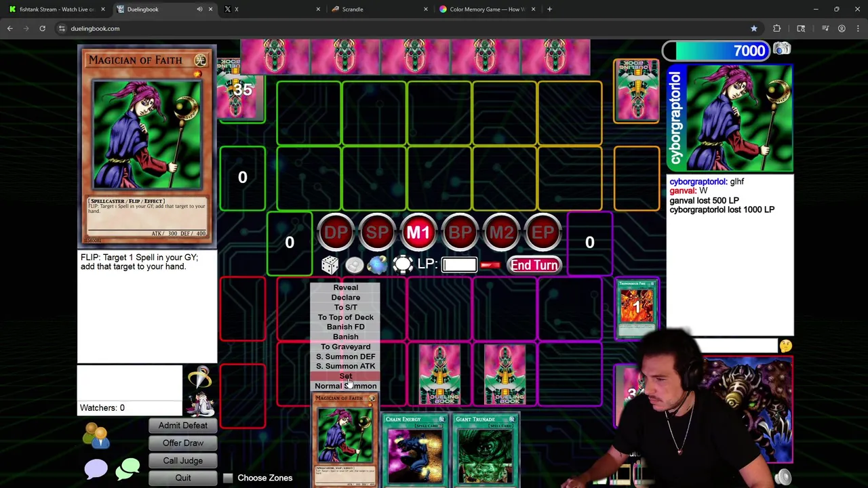Select the M1 phase button
868x488 pixels.
coord(418,232)
